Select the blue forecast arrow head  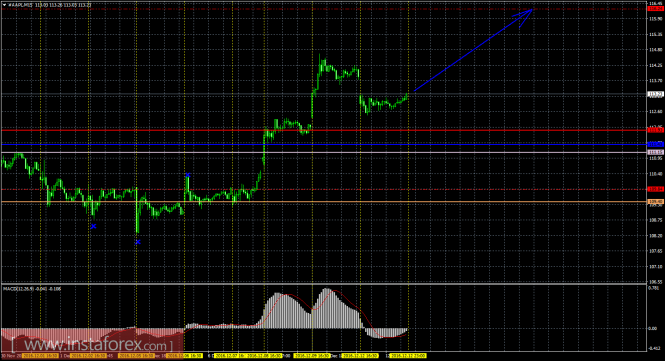[524, 17]
